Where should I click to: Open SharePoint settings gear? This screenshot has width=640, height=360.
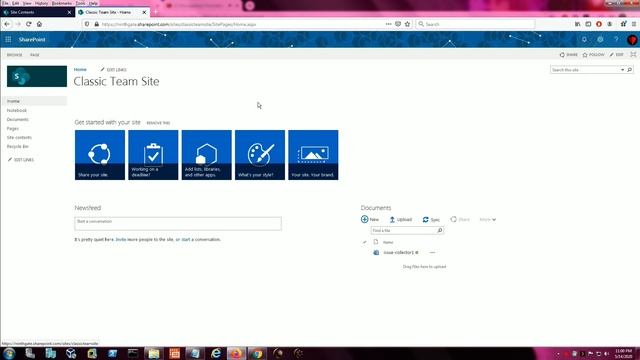tap(600, 40)
